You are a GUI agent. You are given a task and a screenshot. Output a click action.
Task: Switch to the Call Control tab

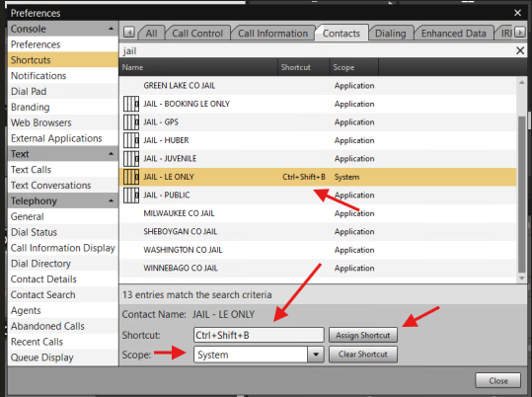point(197,34)
